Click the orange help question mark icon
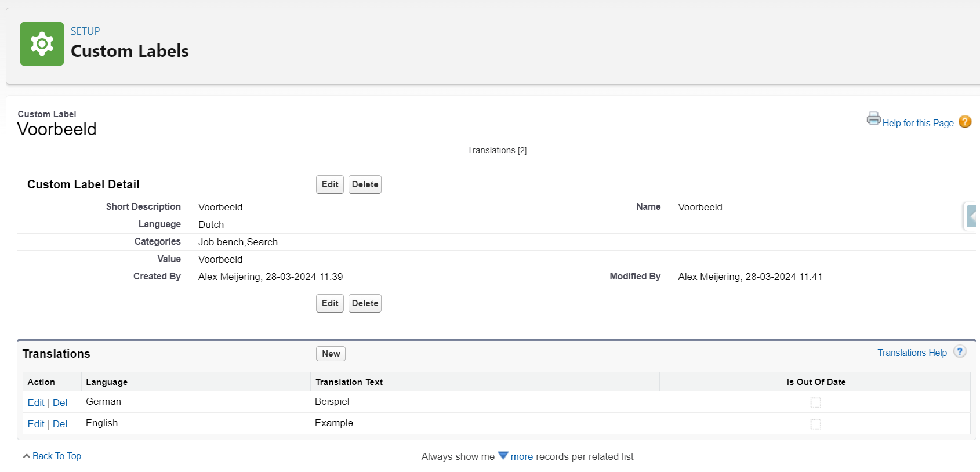 point(964,122)
